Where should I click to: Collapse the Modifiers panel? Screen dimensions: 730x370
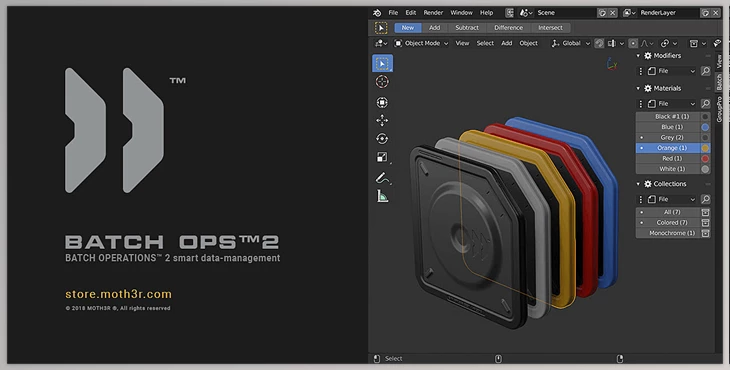(x=638, y=56)
